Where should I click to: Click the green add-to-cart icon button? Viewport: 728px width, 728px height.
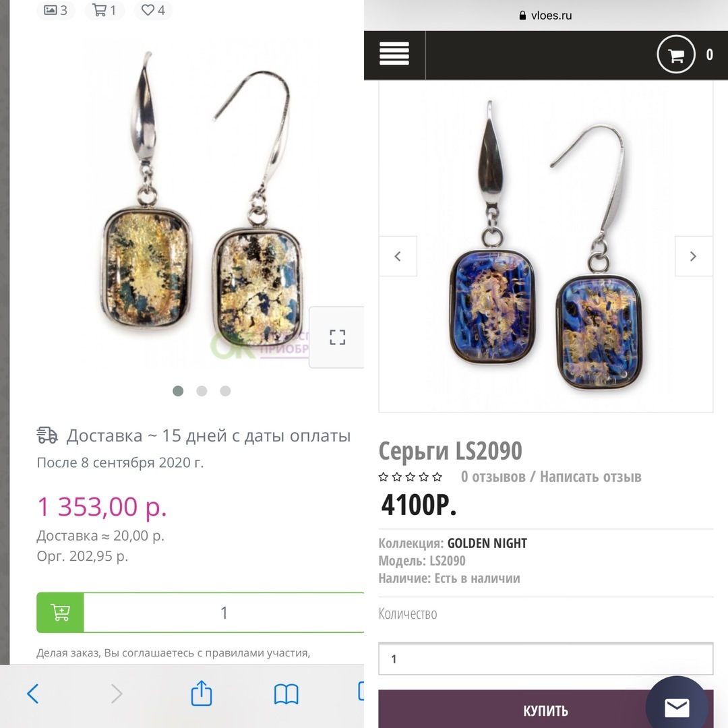point(60,613)
